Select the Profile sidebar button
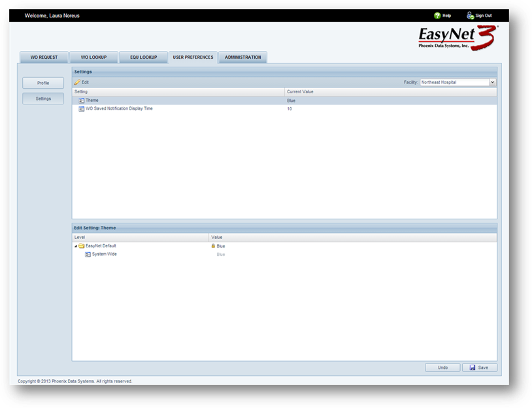Viewport: 532px width, 408px height. click(x=43, y=84)
